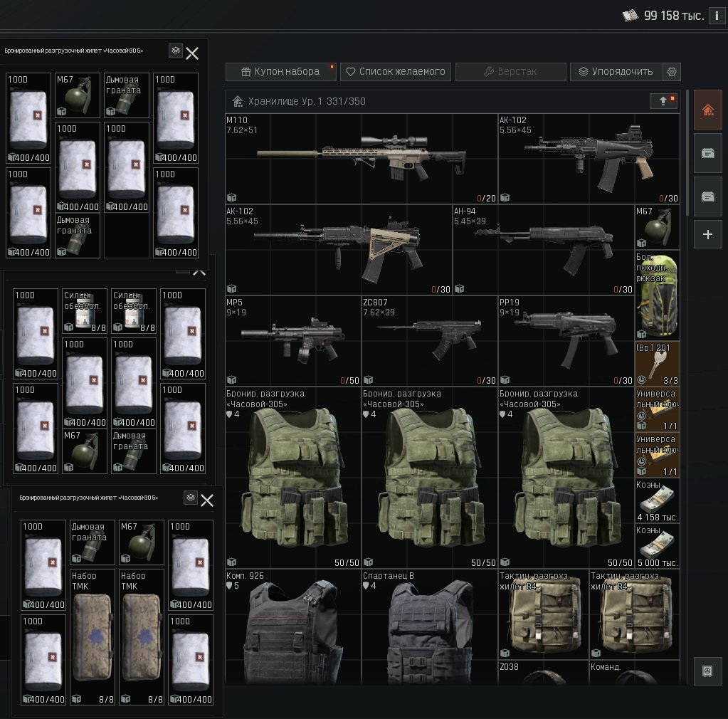Sort the vest panel containing Набор ТМК kits
This screenshot has width=728, height=719.
pyautogui.click(x=190, y=498)
